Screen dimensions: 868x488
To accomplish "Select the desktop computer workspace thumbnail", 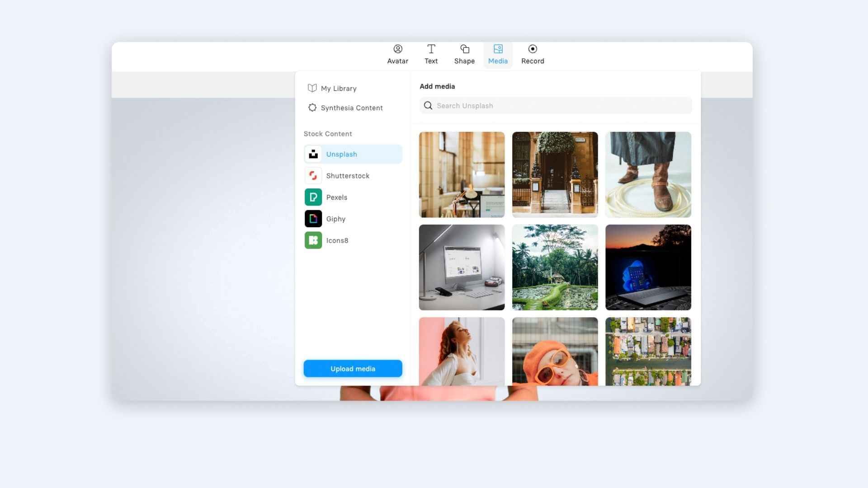I will pyautogui.click(x=462, y=267).
